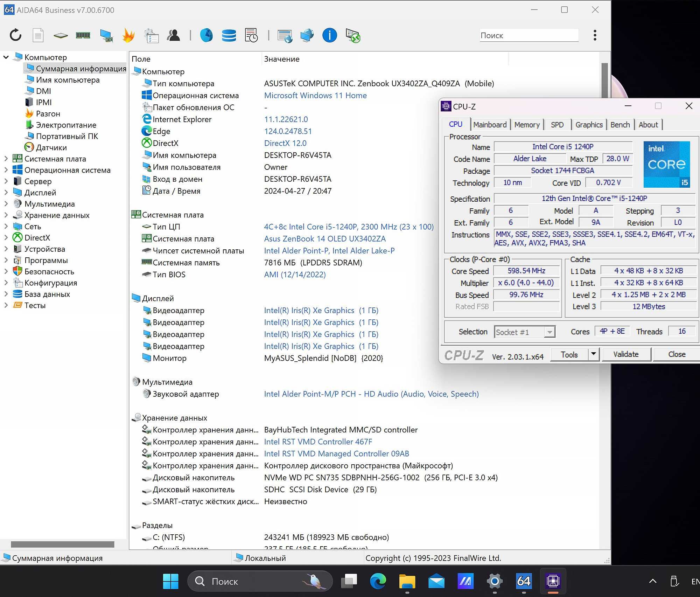Select Имя компьютера in the left tree
The height and width of the screenshot is (597, 700).
pyautogui.click(x=68, y=80)
